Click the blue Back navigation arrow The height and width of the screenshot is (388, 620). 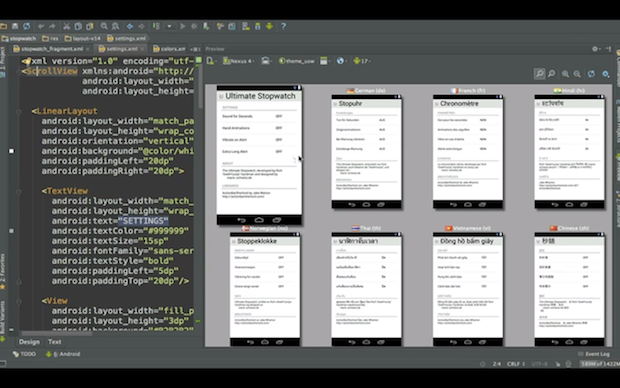tap(130, 26)
